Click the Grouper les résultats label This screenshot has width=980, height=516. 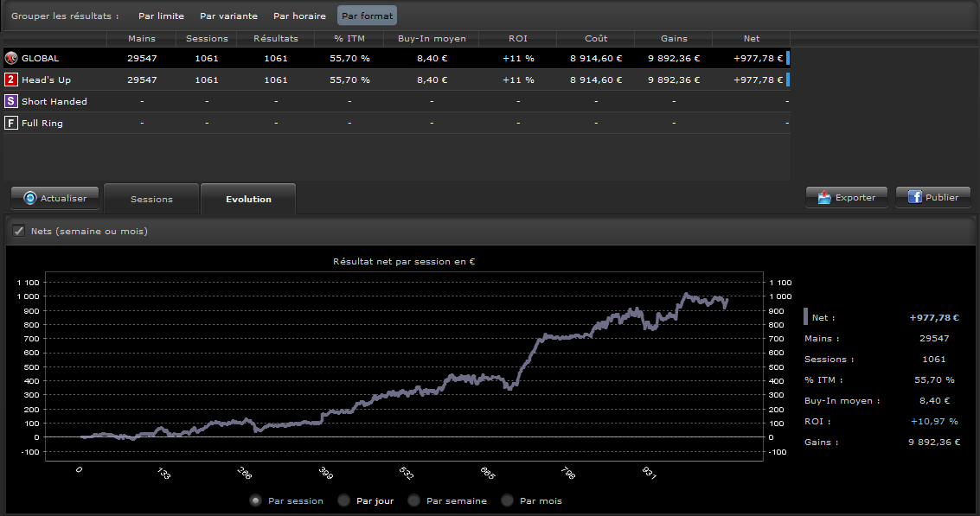tap(65, 16)
